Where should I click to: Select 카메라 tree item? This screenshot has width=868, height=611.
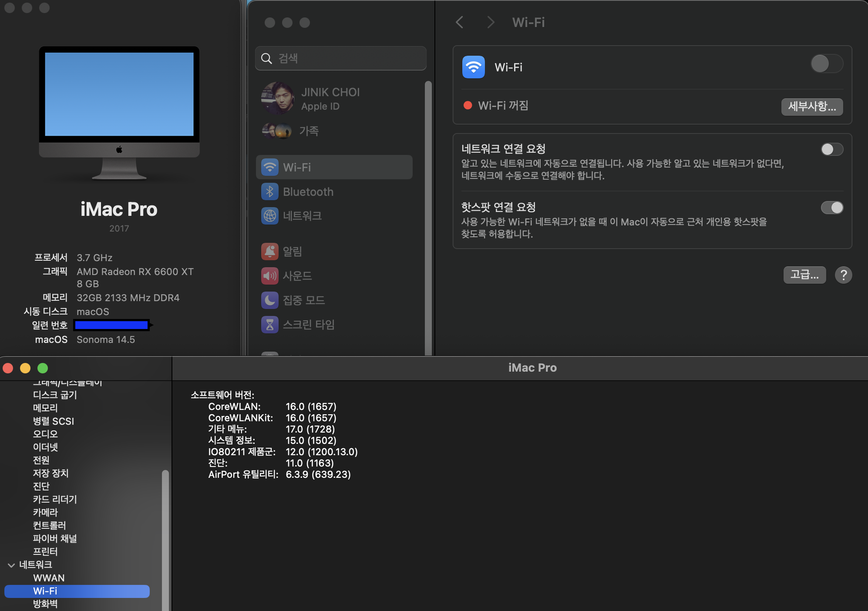click(45, 512)
